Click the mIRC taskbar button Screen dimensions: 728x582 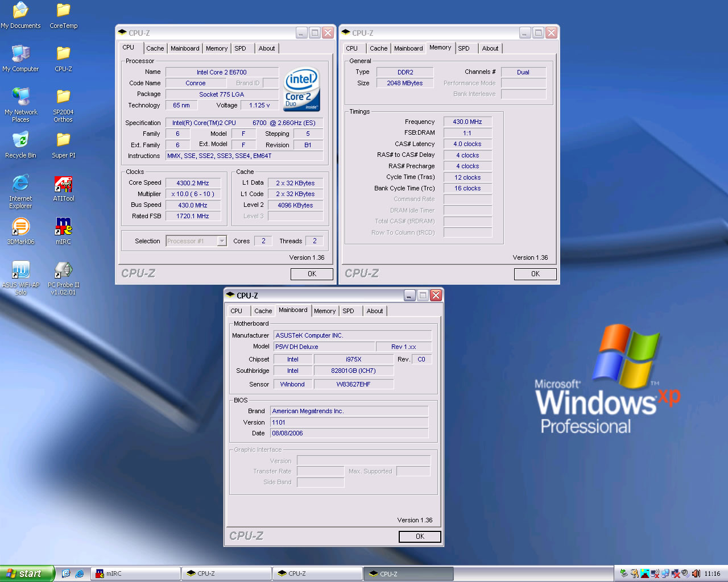click(136, 573)
